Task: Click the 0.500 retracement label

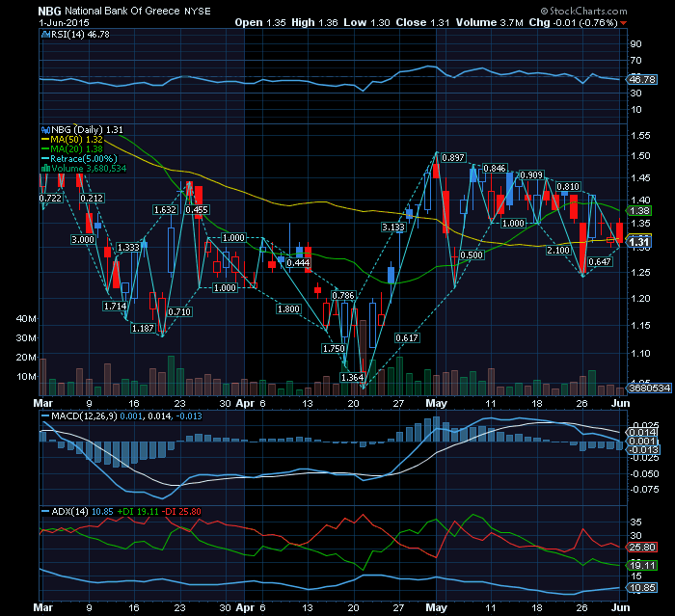Action: 472,254
